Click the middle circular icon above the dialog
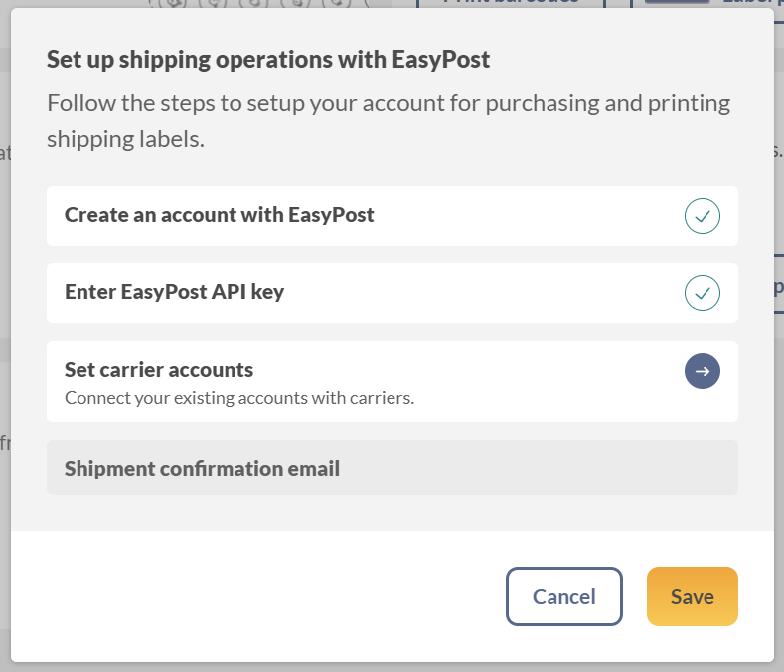 [x=255, y=4]
